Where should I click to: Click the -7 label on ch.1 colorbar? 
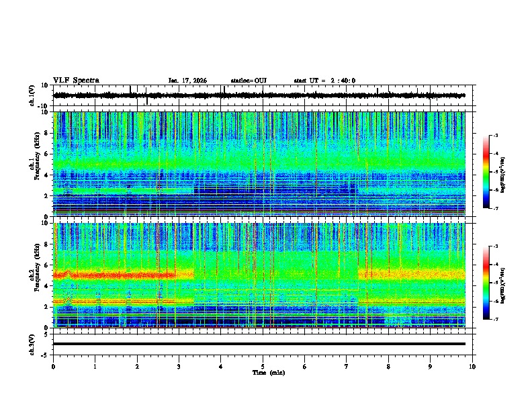495,208
